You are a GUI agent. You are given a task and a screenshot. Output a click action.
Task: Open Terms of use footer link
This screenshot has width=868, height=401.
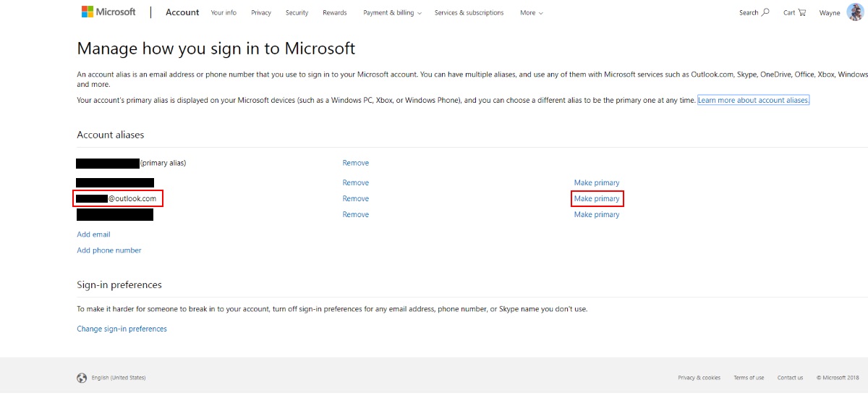point(749,378)
